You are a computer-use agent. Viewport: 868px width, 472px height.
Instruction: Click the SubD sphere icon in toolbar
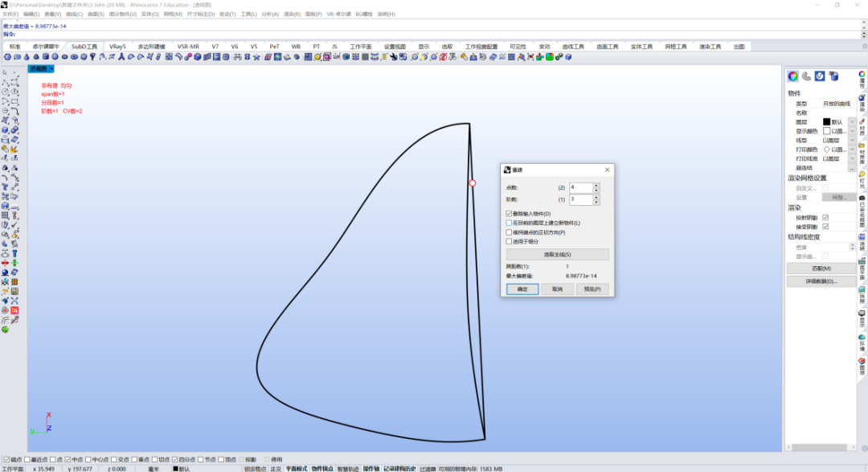pyautogui.click(x=55, y=57)
